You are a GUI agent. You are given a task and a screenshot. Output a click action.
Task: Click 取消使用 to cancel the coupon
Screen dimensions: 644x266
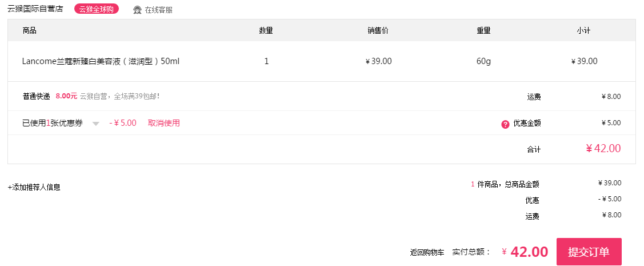(x=164, y=123)
